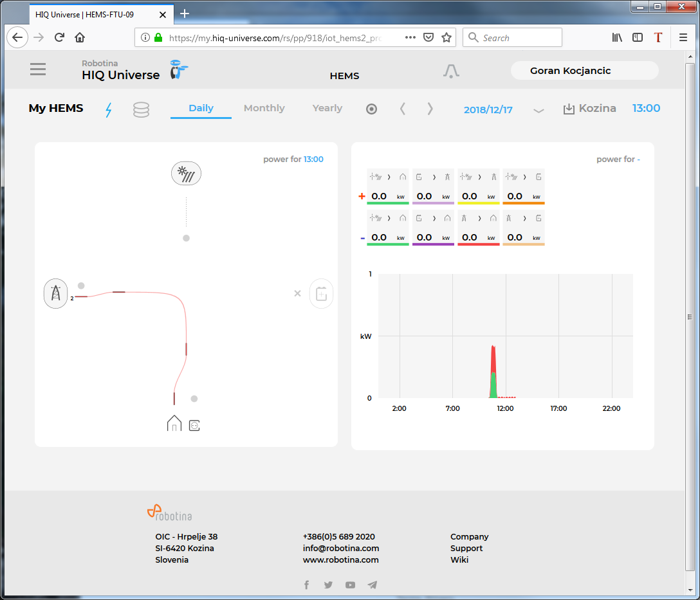
Task: Select the power grid tower icon
Action: click(56, 293)
